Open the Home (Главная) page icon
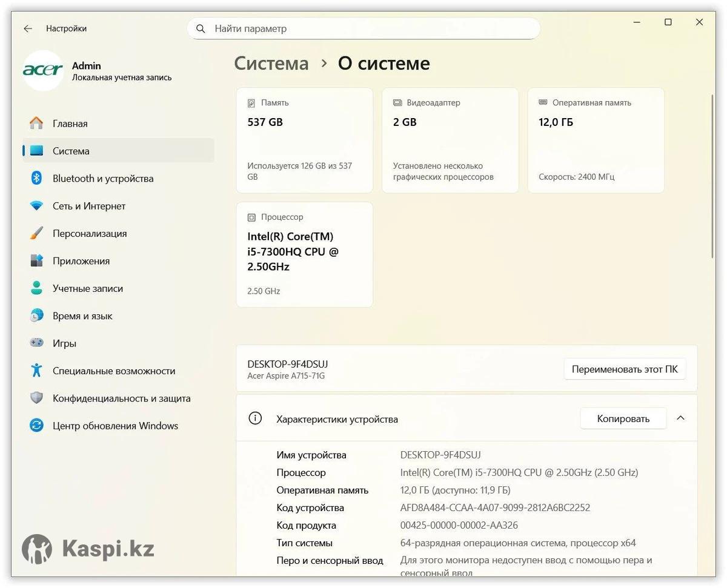This screenshot has height=588, width=727. point(36,124)
